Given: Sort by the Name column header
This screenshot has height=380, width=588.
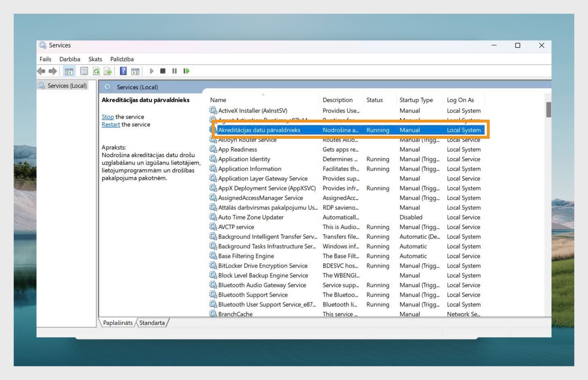Looking at the screenshot, I should pos(218,100).
